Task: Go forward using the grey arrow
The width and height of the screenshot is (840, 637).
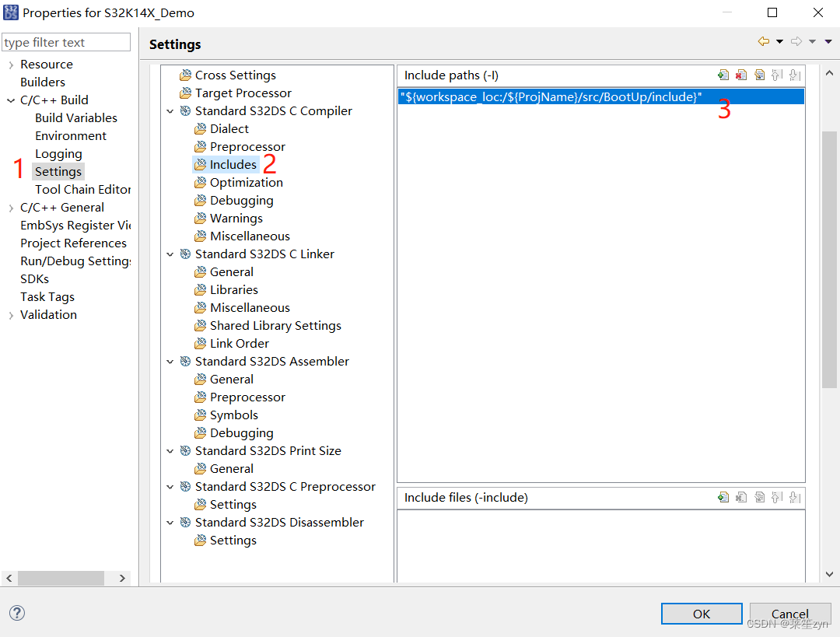Action: tap(796, 41)
